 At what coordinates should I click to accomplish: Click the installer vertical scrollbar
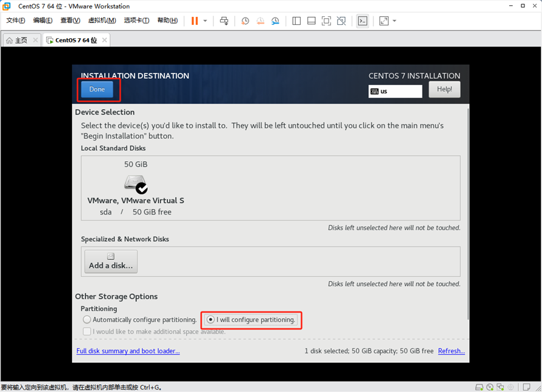(x=468, y=214)
